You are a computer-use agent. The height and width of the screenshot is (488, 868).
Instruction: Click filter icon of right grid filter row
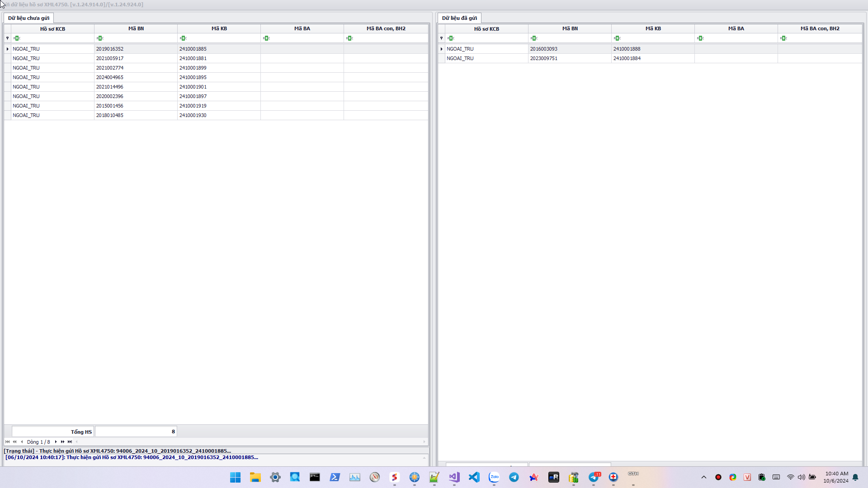click(x=441, y=38)
